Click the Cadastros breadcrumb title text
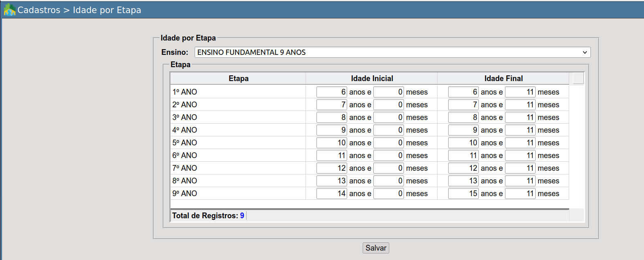The image size is (644, 260). tap(39, 10)
